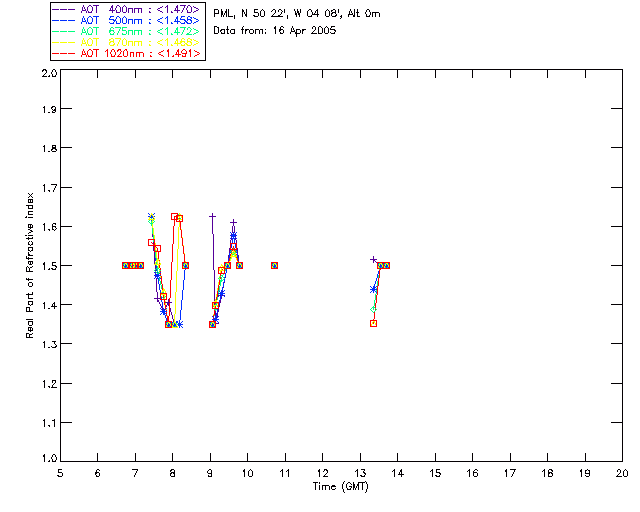Click the x-axis tick label 20
The image size is (640, 512).
pos(622,473)
